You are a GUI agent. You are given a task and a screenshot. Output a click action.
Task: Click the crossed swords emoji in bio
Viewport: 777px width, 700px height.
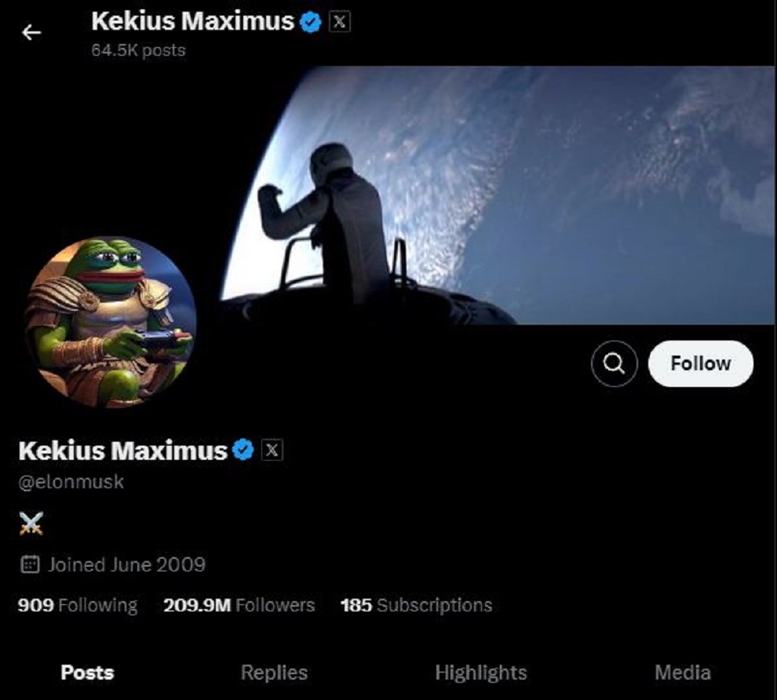[31, 523]
